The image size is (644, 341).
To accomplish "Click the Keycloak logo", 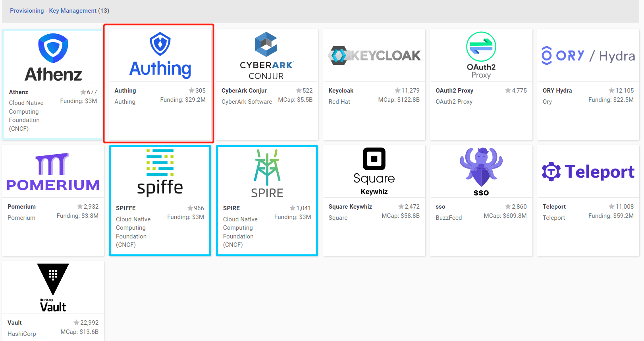I will coord(374,56).
